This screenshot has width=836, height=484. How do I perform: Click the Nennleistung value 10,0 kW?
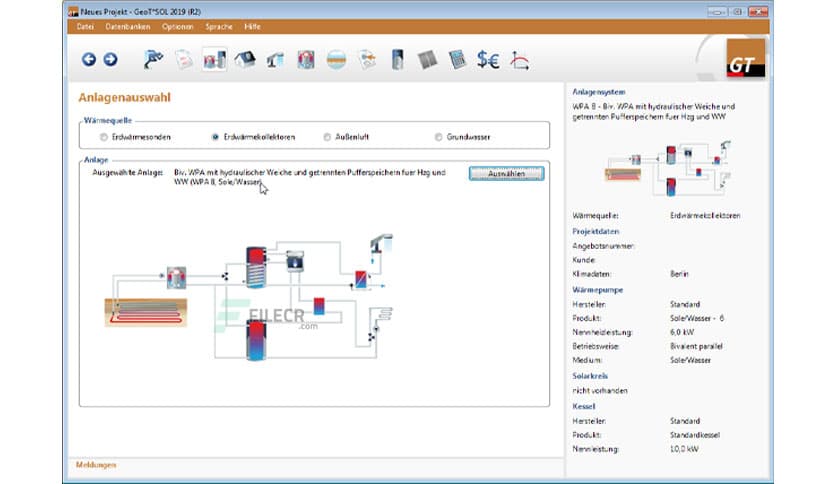pos(684,449)
